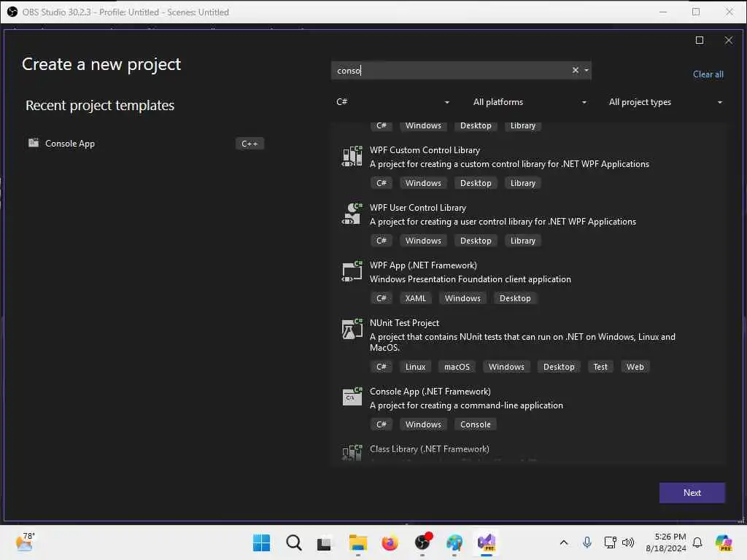The width and height of the screenshot is (747, 560).
Task: Open Windows Search from taskbar
Action: coord(293,542)
